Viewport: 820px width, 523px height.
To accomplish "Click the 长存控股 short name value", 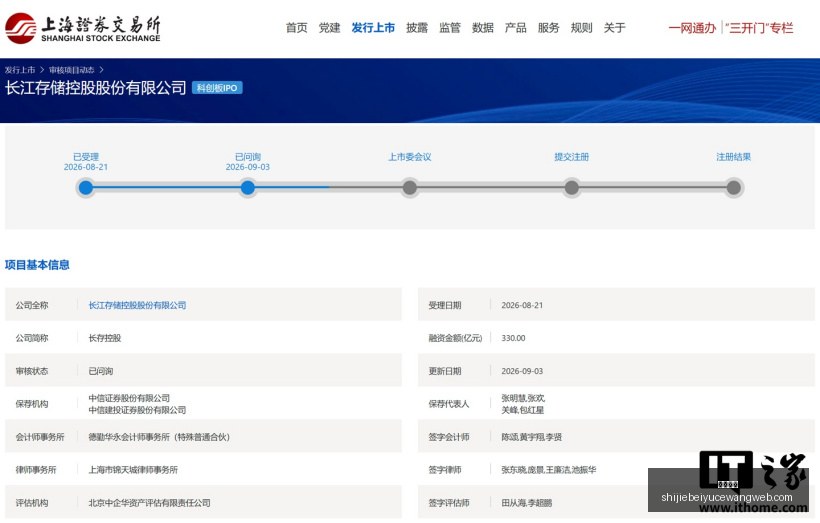I will point(105,338).
